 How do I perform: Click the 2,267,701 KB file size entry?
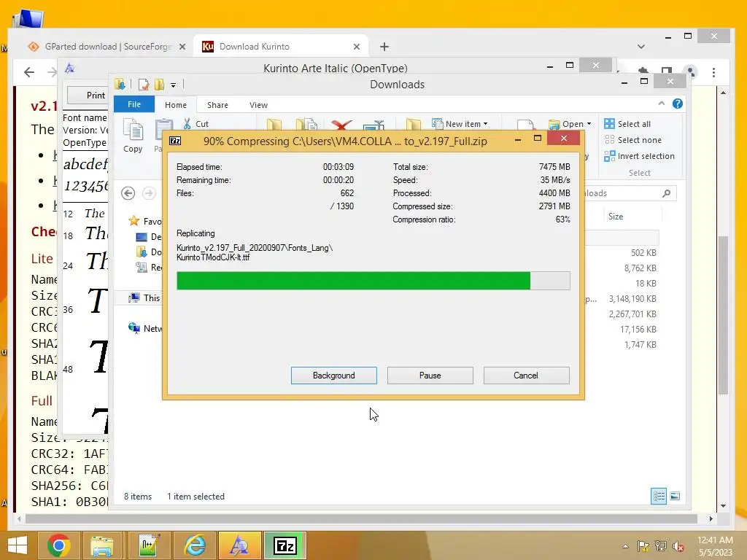click(632, 314)
